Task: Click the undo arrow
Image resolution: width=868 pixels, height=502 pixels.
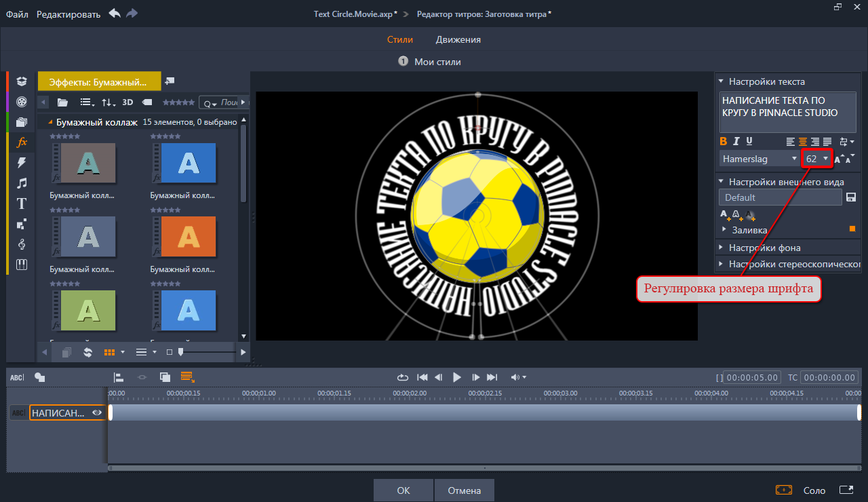Action: pyautogui.click(x=115, y=13)
